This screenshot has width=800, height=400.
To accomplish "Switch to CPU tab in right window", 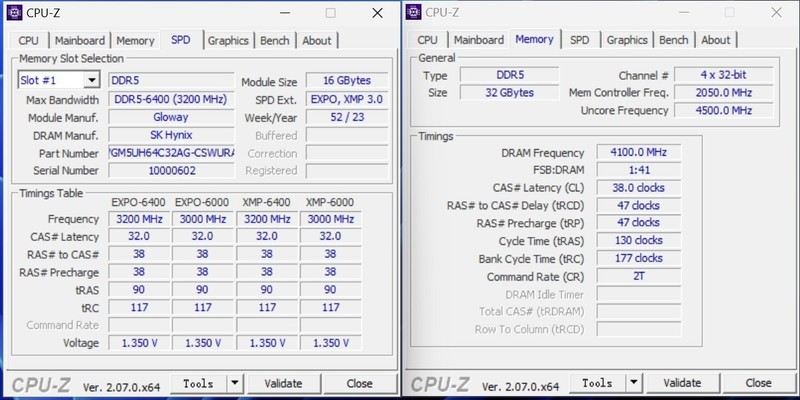I will pyautogui.click(x=427, y=40).
